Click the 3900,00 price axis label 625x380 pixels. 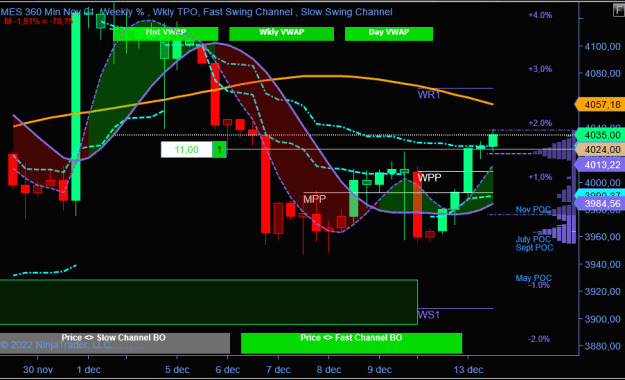pos(602,319)
